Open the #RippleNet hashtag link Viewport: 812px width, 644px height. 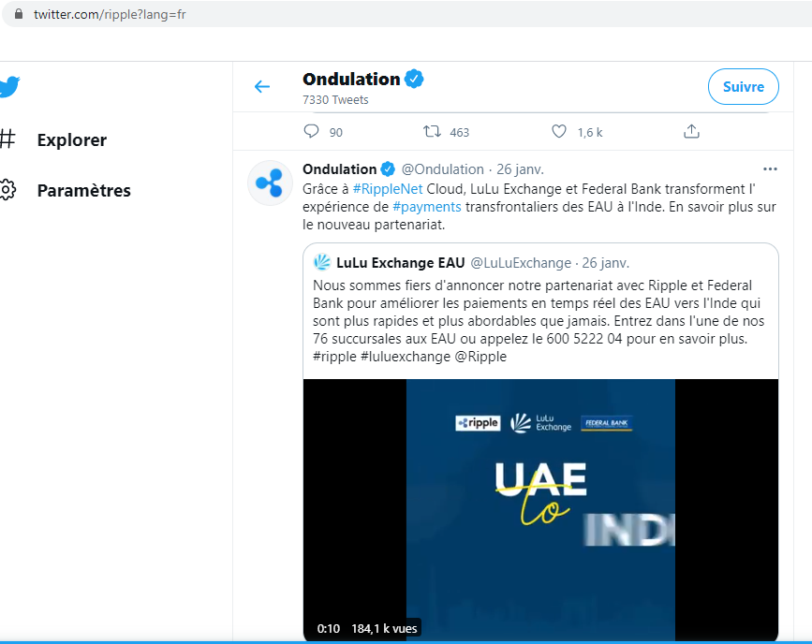[x=388, y=189]
